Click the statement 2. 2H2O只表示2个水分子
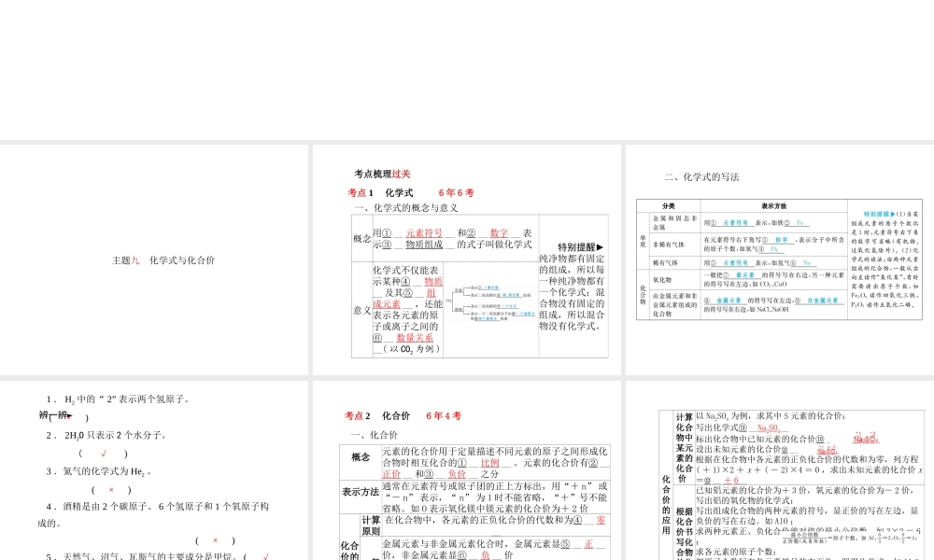This screenshot has height=560, width=934. [106, 435]
